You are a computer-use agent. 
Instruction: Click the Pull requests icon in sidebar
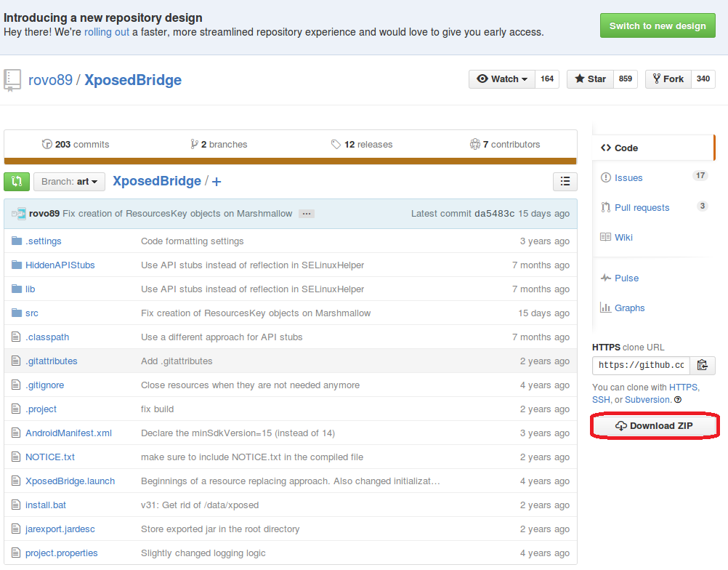pyautogui.click(x=605, y=208)
